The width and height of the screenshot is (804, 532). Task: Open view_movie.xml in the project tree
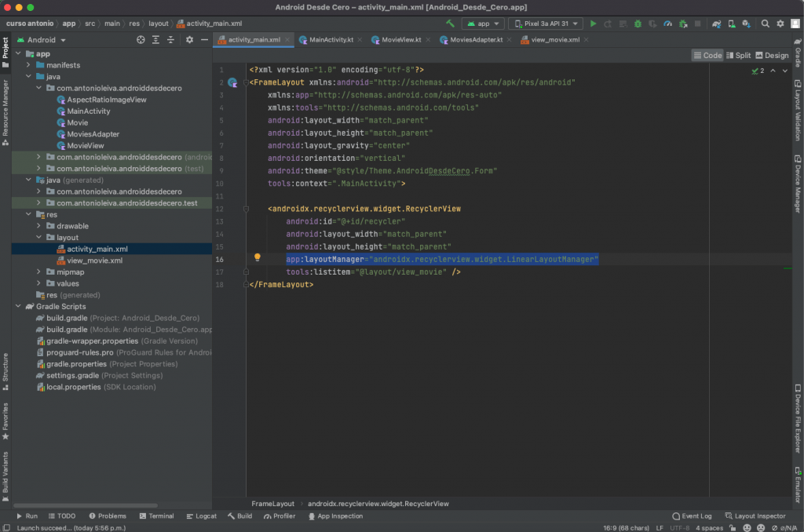[x=95, y=261]
